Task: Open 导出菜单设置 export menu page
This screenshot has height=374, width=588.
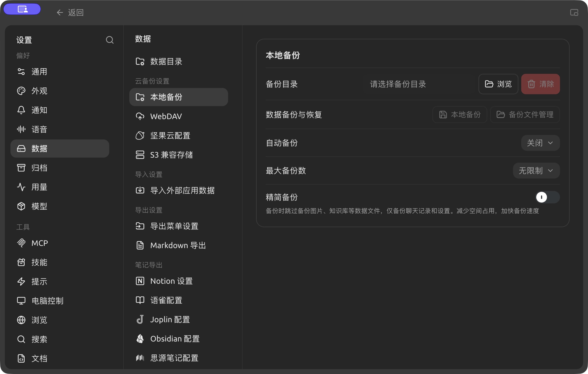Action: click(179, 226)
